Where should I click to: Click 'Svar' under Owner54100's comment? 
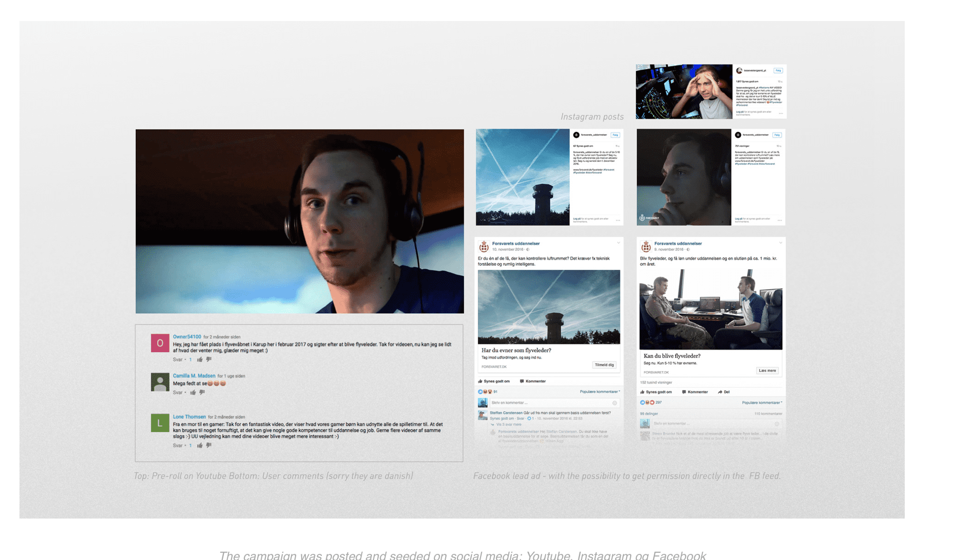point(177,359)
